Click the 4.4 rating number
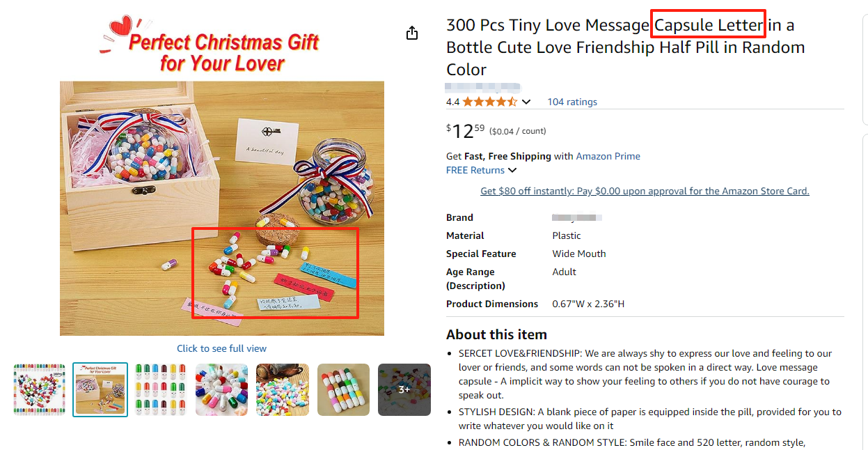This screenshot has width=868, height=450. click(x=452, y=102)
